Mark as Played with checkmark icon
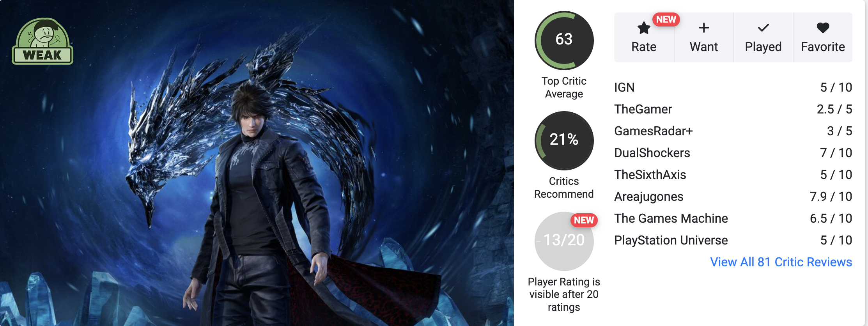 (763, 28)
